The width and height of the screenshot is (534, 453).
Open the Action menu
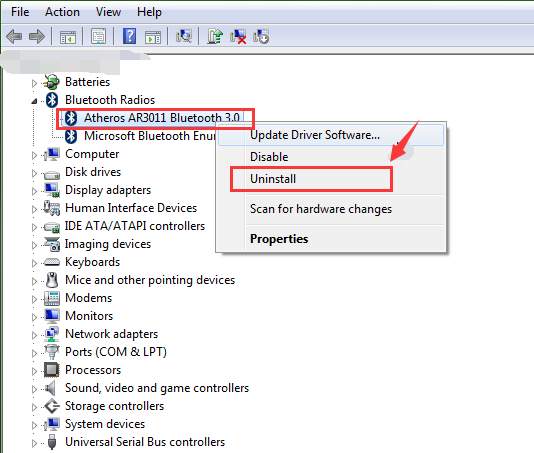62,12
